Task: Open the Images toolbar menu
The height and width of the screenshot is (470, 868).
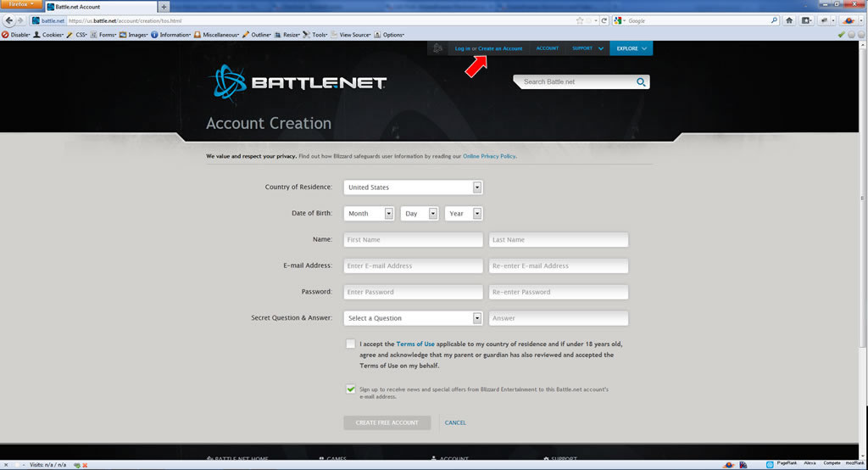Action: click(x=133, y=35)
